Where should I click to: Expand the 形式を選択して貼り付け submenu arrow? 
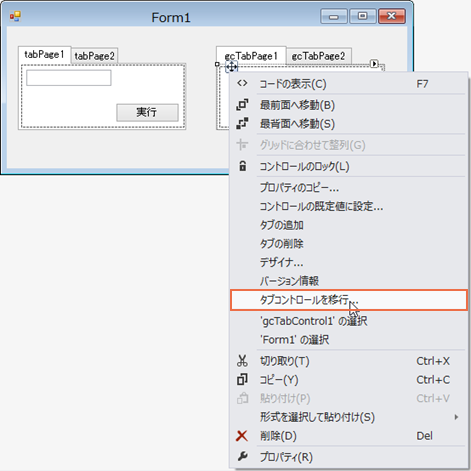pos(456,417)
